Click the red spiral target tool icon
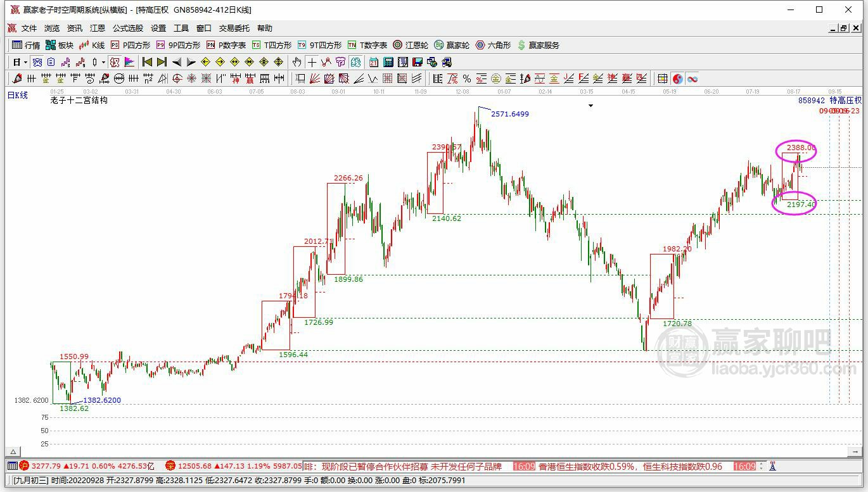This screenshot has height=492, width=868. click(x=177, y=79)
